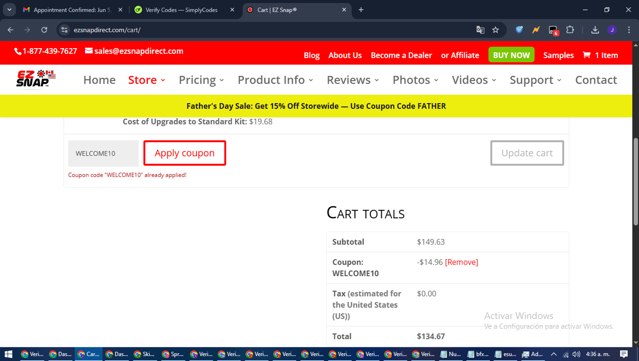Viewport: 639px width, 361px height.
Task: Open the blue shield extension icon
Action: (x=519, y=30)
